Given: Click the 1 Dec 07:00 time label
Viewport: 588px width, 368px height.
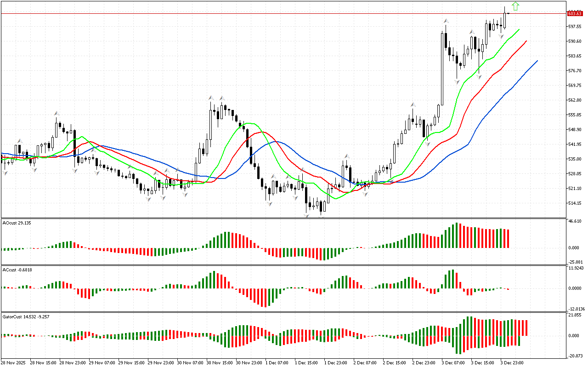Looking at the screenshot, I should pyautogui.click(x=277, y=362).
